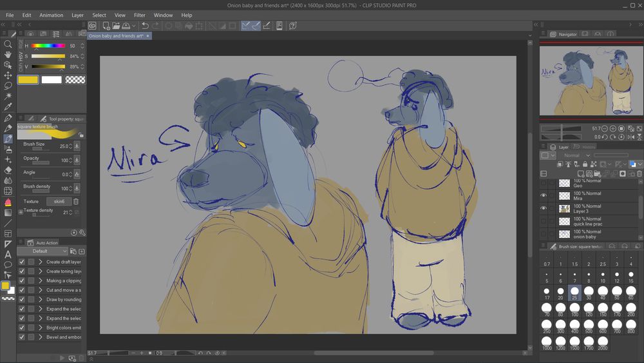Select the Lasso selection tool
Viewport: 644px width, 363px height.
pyautogui.click(x=7, y=86)
